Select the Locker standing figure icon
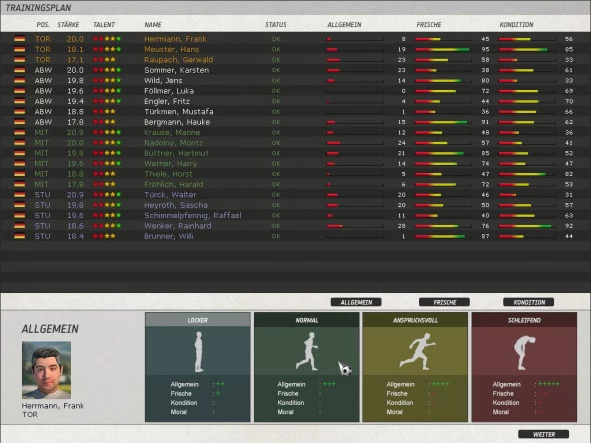Viewport: 591px width, 443px height. click(199, 352)
